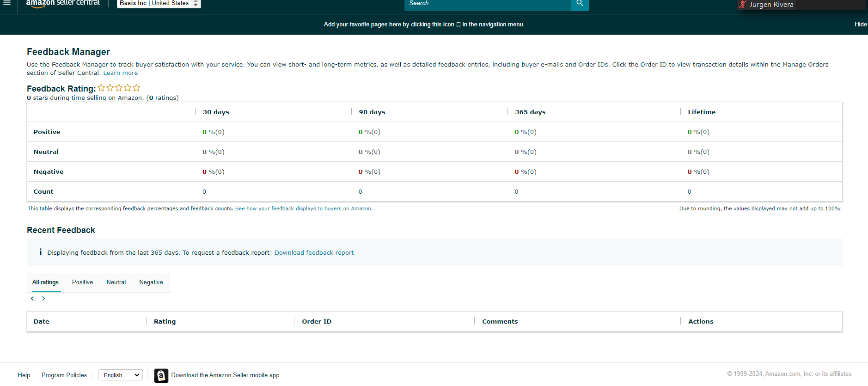Viewport: 868px width, 386px height.
Task: Click the Actions column header
Action: pyautogui.click(x=701, y=322)
